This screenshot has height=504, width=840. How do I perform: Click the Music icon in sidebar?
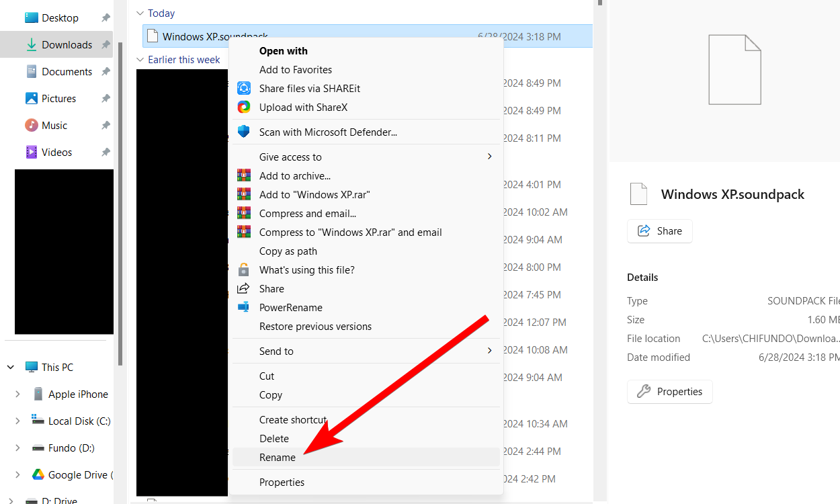click(31, 125)
